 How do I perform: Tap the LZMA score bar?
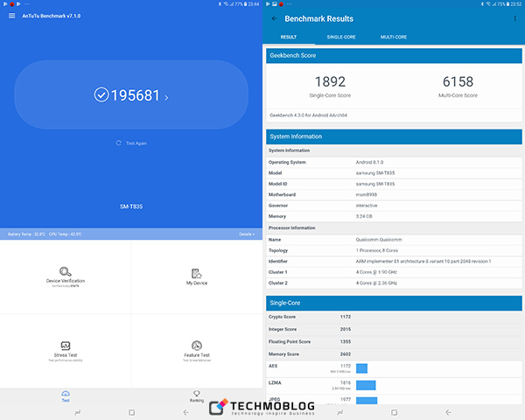tap(366, 385)
